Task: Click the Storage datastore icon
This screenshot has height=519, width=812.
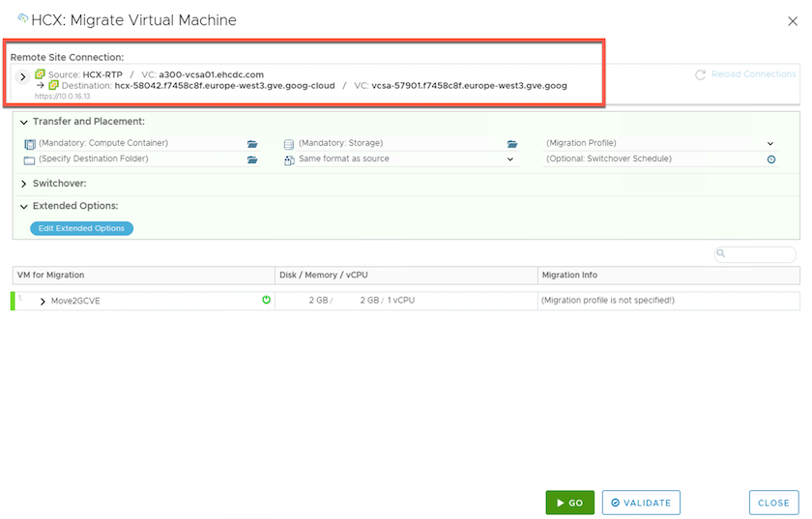Action: (289, 145)
